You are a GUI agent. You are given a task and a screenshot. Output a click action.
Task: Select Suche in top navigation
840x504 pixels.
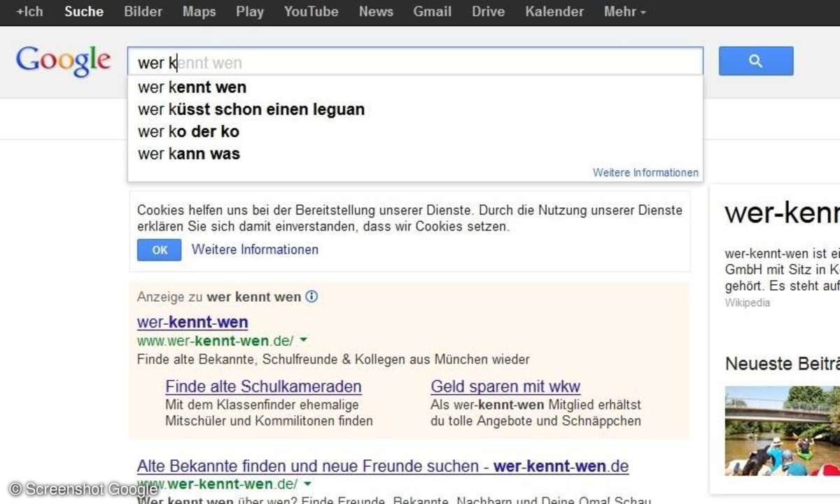[x=84, y=12]
